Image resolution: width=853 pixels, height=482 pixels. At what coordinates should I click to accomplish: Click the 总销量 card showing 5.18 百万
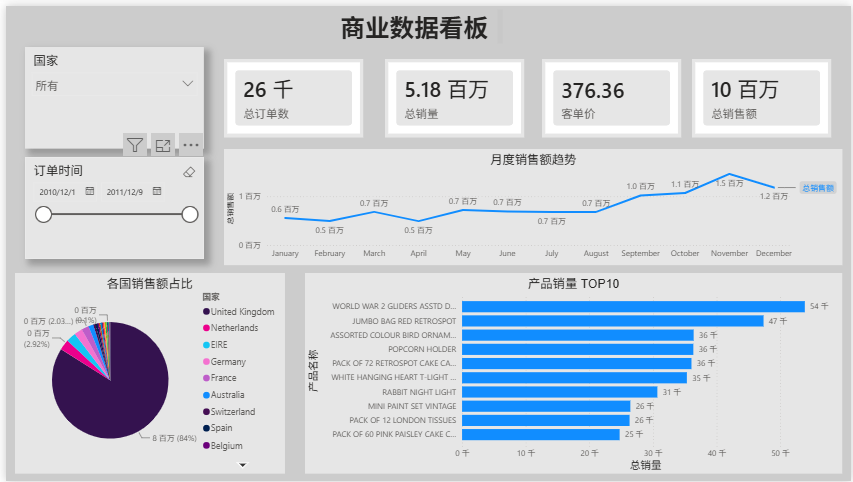tap(454, 98)
